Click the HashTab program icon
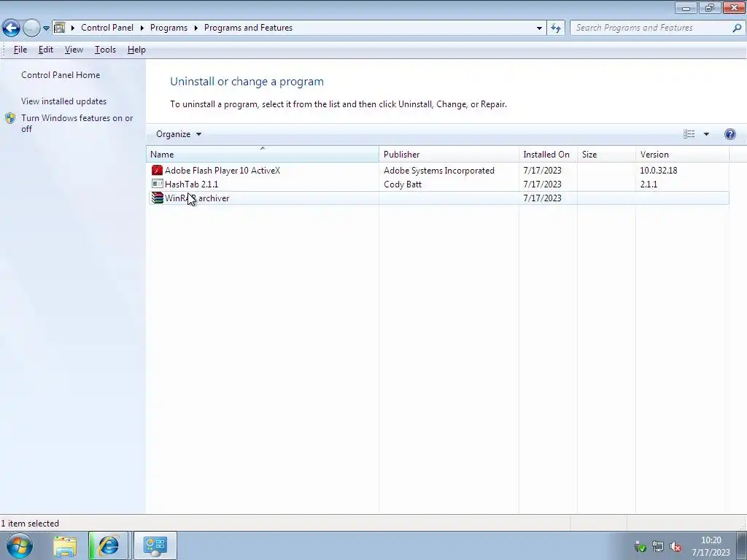 (157, 184)
